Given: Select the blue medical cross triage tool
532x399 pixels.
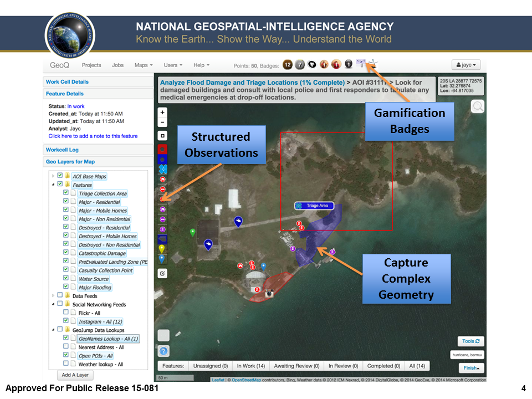Looking at the screenshot, I should 163,168.
